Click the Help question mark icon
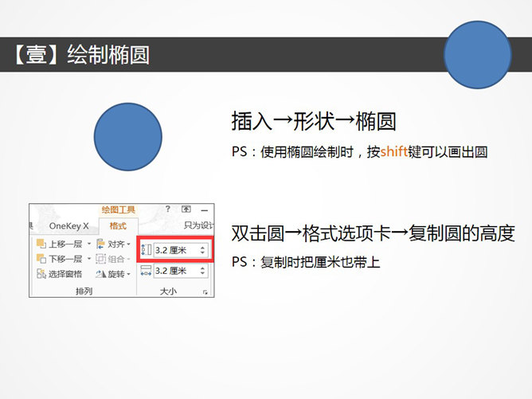The width and height of the screenshot is (532, 399). pyautogui.click(x=167, y=209)
